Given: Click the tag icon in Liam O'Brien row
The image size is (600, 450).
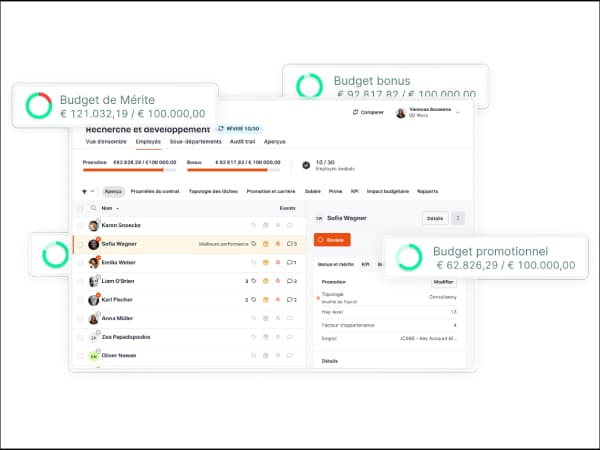Looking at the screenshot, I should click(253, 281).
